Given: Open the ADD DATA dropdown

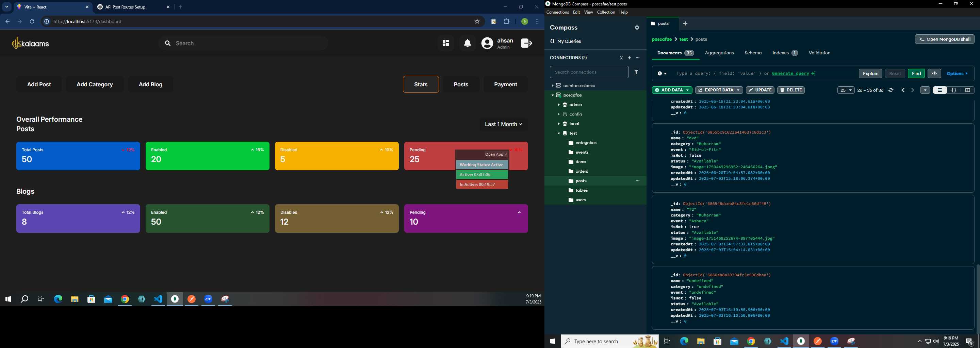Looking at the screenshot, I should 672,90.
